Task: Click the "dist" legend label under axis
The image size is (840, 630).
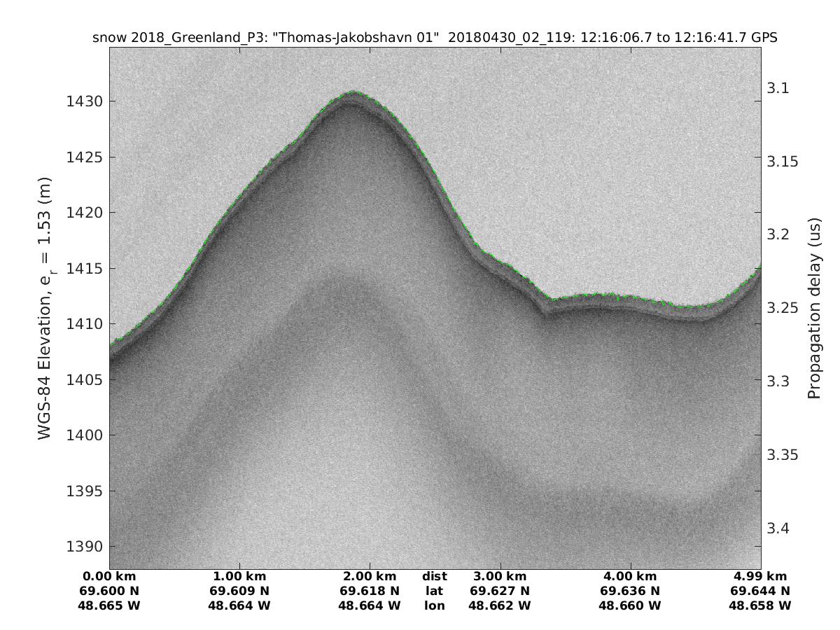Action: pyautogui.click(x=434, y=577)
